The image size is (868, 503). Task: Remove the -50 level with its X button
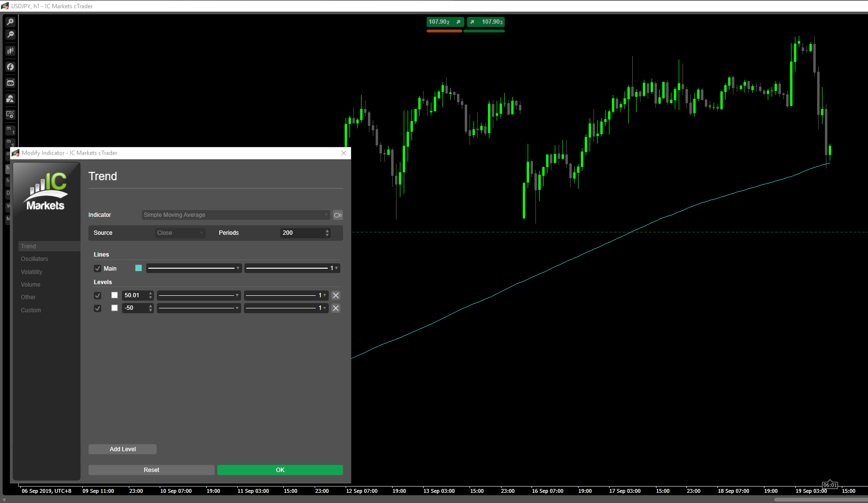pos(335,308)
